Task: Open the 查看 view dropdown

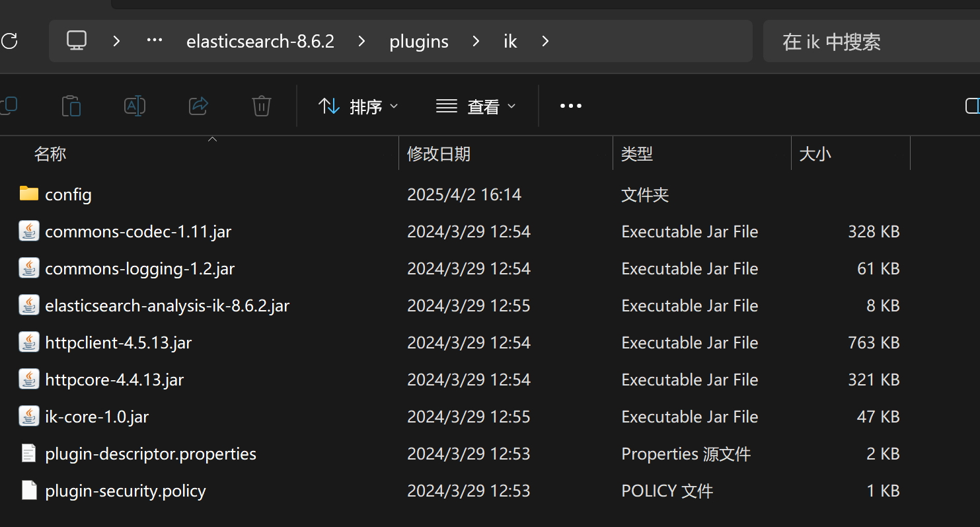Action: point(476,106)
